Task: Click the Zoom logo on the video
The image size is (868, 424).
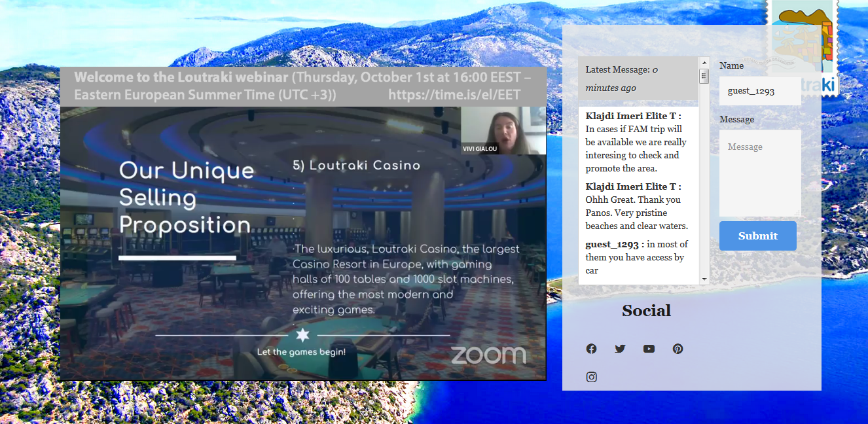Action: 488,355
